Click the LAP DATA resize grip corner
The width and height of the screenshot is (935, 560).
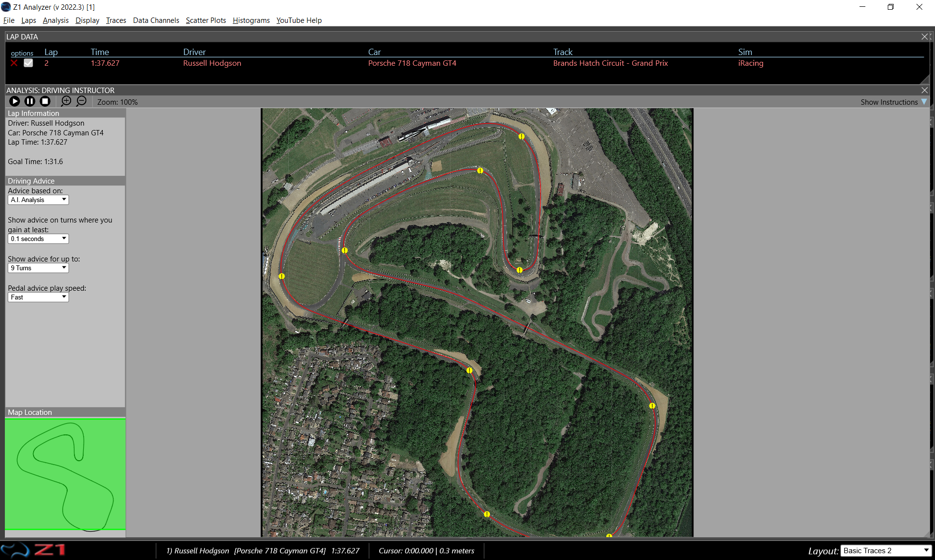[925, 79]
